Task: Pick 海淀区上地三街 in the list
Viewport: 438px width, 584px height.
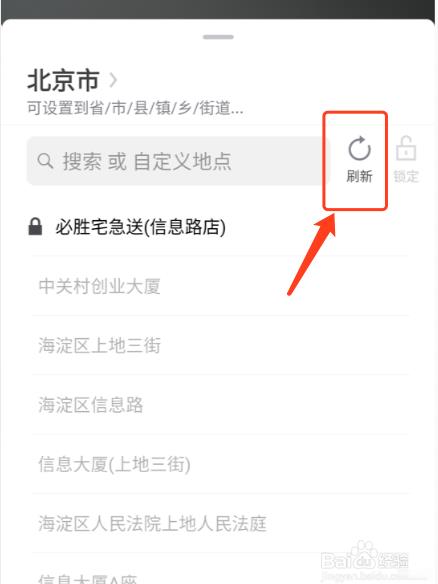Action: [x=220, y=345]
